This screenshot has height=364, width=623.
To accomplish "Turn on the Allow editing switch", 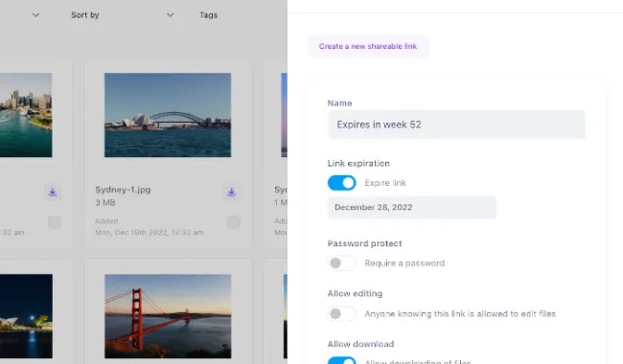I will coord(342,314).
